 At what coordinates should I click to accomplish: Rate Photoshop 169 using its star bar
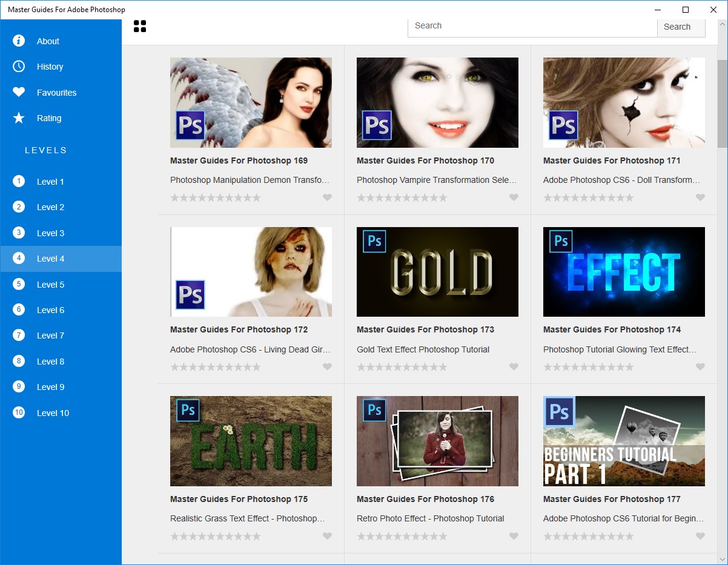click(216, 197)
